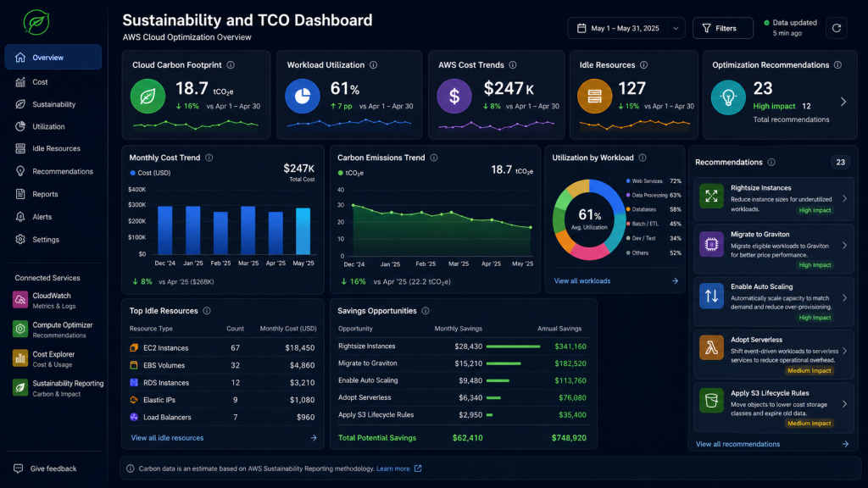Click the info icon beside AWS Cost Trends

coord(513,64)
